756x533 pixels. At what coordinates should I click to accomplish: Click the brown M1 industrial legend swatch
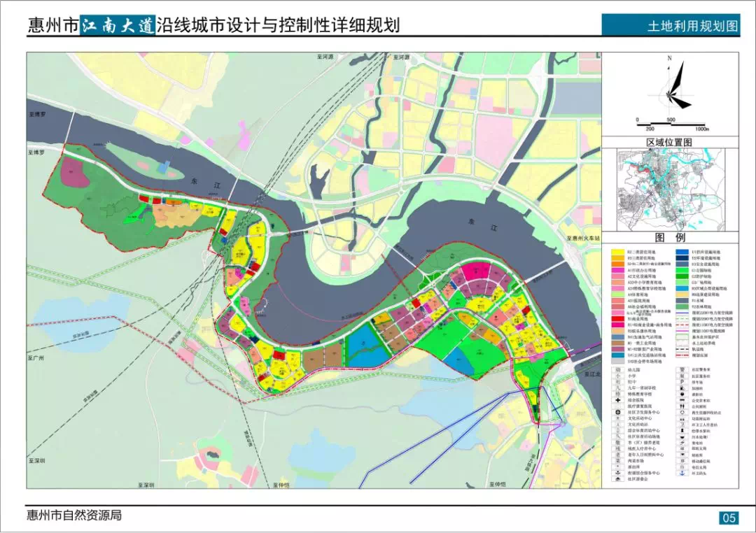click(x=617, y=343)
